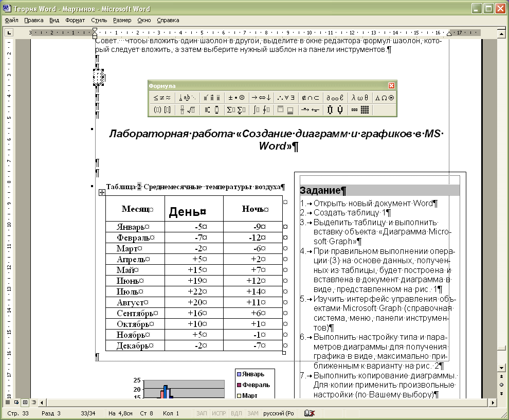
Task: Open the summation templates palette
Action: coord(237,110)
